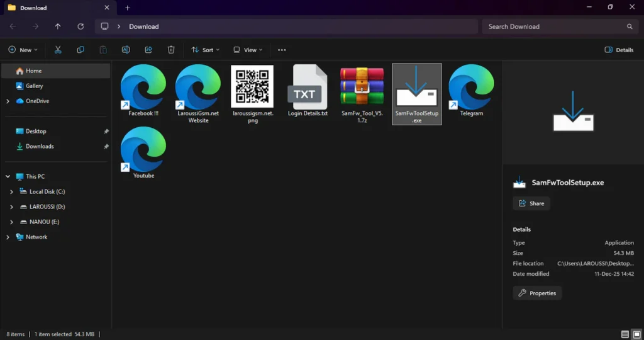This screenshot has height=340, width=644.
Task: Open a new tab with plus button
Action: (128, 8)
